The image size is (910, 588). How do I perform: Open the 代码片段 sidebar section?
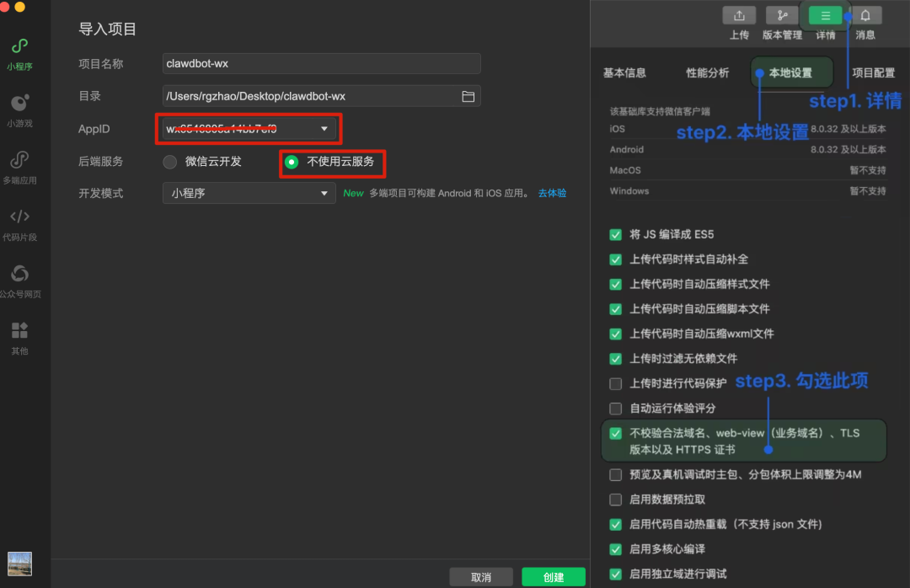[19, 225]
